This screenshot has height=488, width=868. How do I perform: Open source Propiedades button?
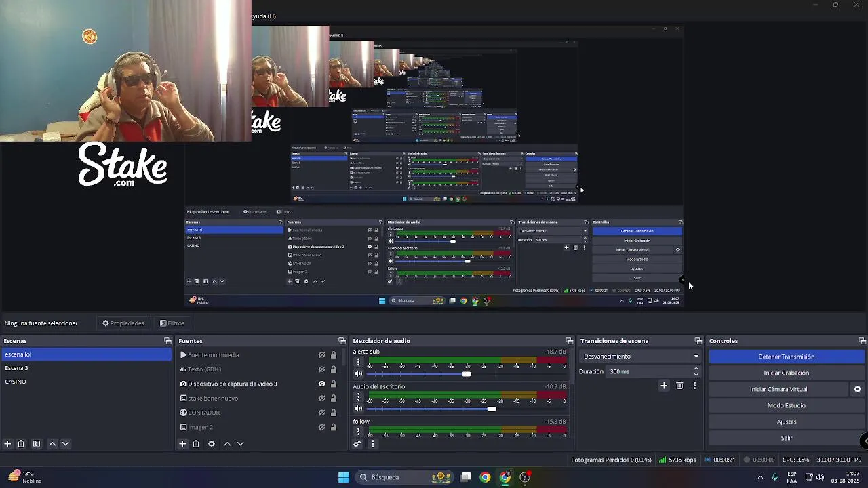123,323
